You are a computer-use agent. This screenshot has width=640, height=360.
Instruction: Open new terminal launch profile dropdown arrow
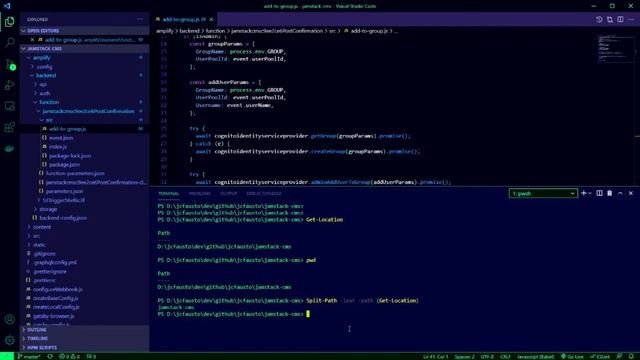pyautogui.click(x=590, y=193)
